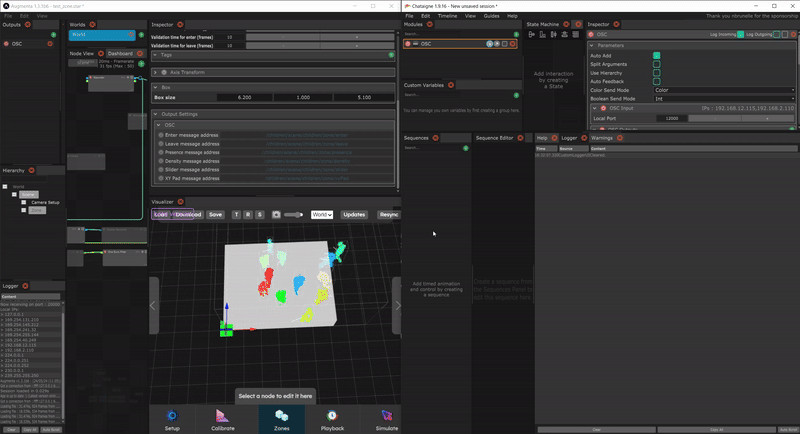This screenshot has height=434, width=800.
Task: Click the Save button in Visualizer
Action: (215, 214)
